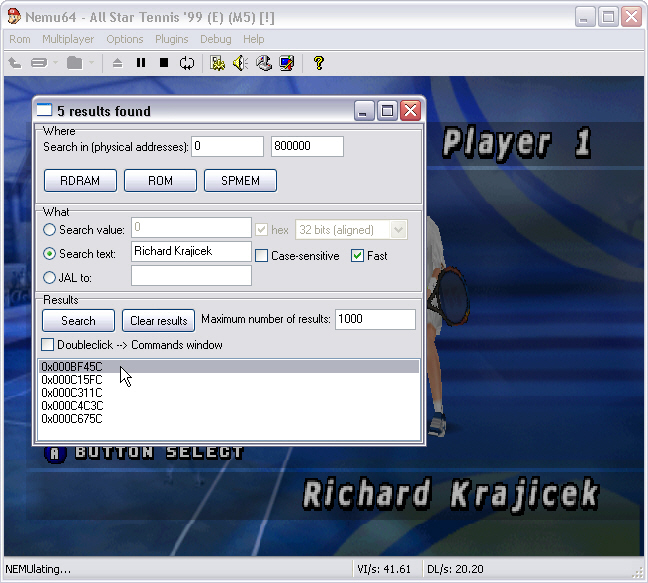Click the DL/s: 20.20 status entry

click(455, 569)
